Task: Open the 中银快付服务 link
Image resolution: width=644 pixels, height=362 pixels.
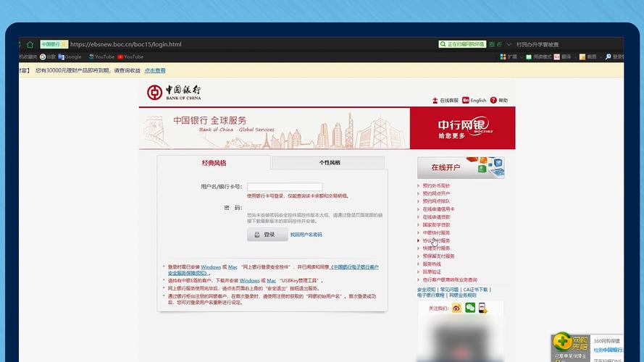Action: click(x=436, y=232)
